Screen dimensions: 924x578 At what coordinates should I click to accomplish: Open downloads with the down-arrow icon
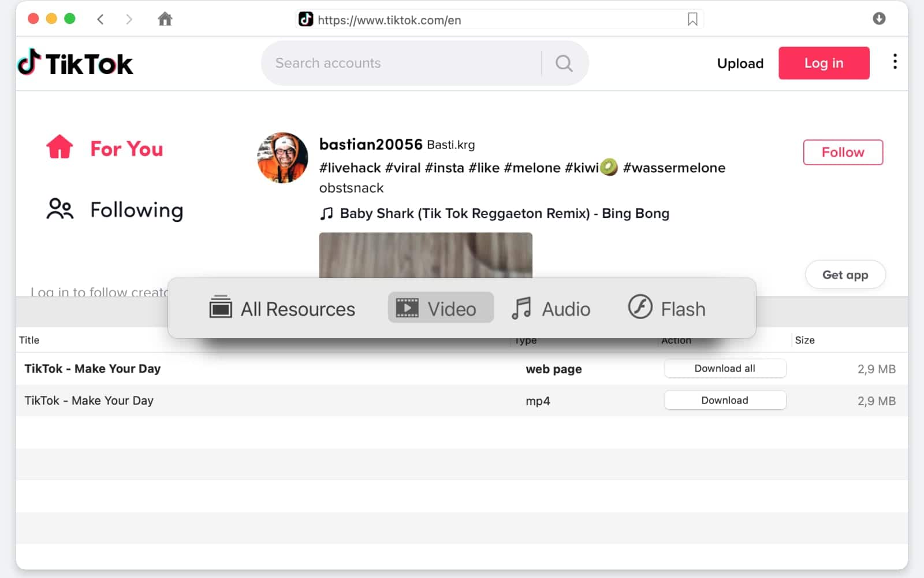click(879, 18)
